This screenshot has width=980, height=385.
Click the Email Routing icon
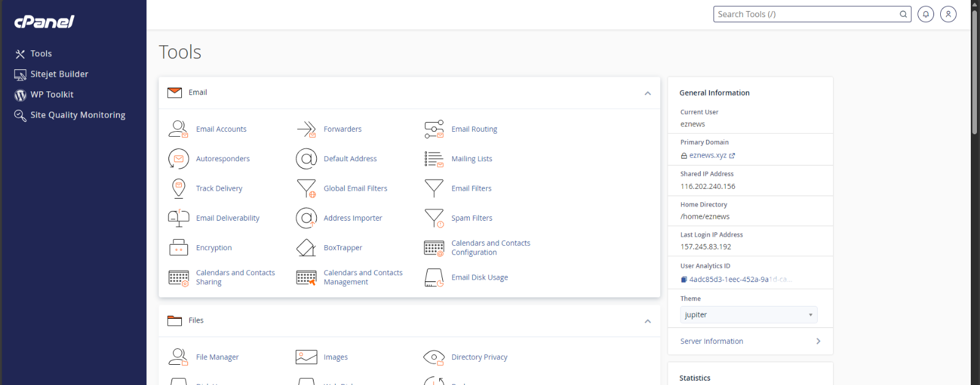[434, 129]
